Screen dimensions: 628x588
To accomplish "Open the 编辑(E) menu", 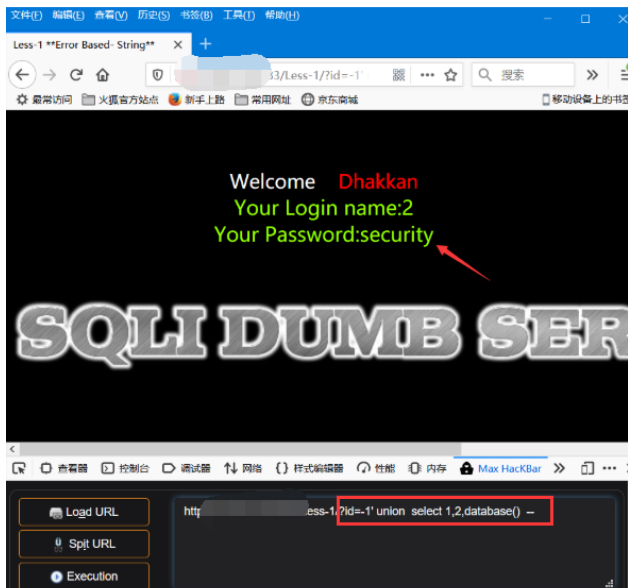I will point(68,15).
